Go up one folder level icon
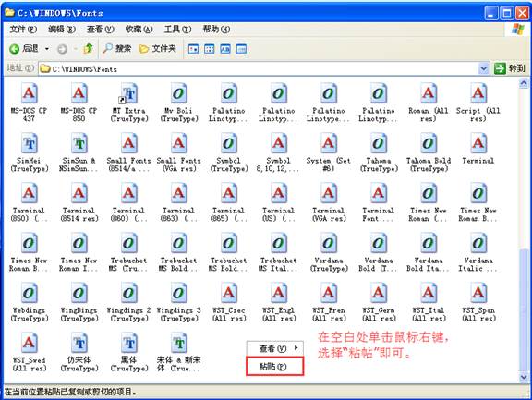Screen dimensions: 532x400 pos(89,49)
